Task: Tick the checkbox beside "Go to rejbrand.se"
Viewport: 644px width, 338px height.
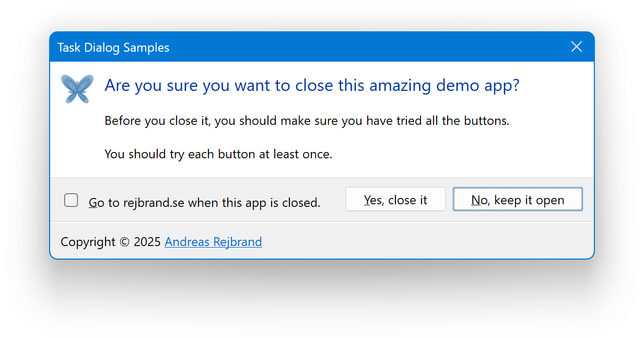Action: click(71, 200)
